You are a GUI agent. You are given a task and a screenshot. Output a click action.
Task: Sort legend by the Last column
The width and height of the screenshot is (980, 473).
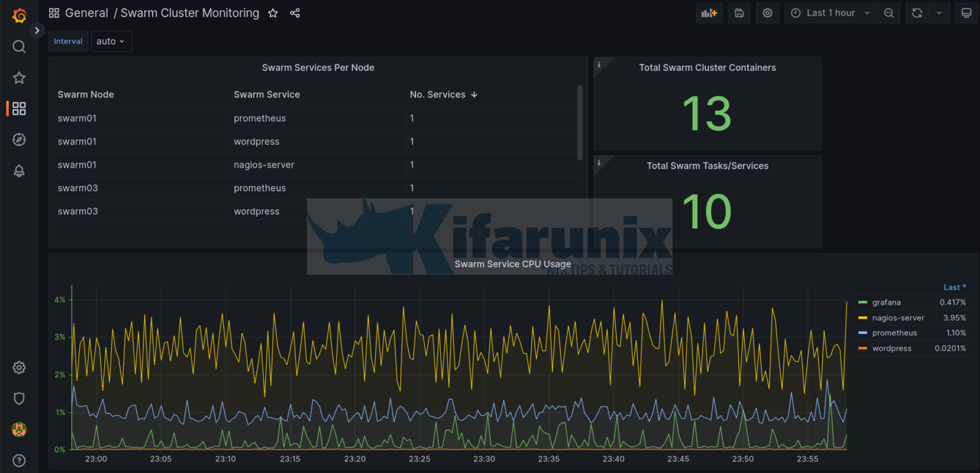pyautogui.click(x=954, y=287)
